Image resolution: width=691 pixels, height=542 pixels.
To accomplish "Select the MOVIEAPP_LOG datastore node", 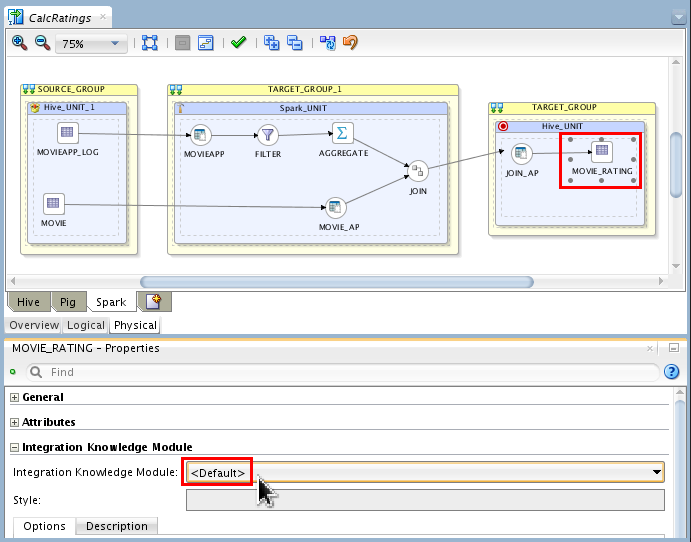I will pos(67,132).
